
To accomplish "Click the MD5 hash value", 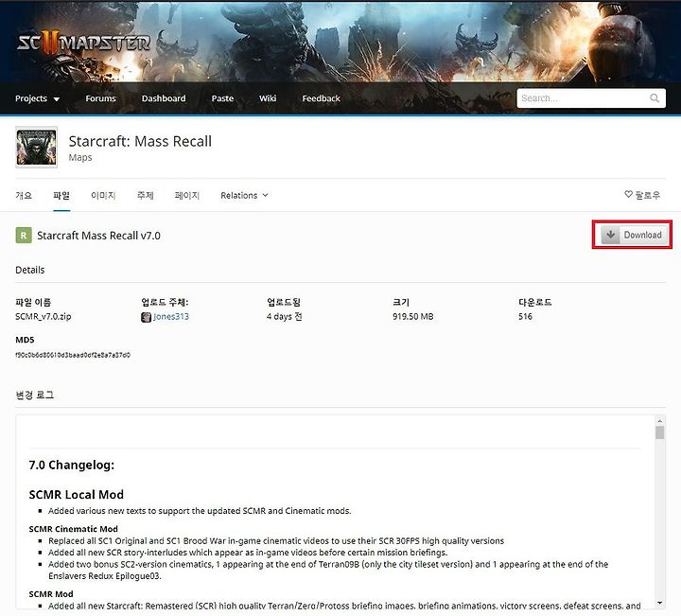I will pyautogui.click(x=73, y=355).
